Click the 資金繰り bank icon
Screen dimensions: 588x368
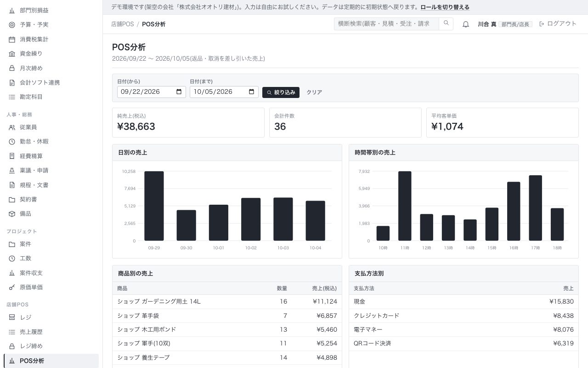pos(12,54)
